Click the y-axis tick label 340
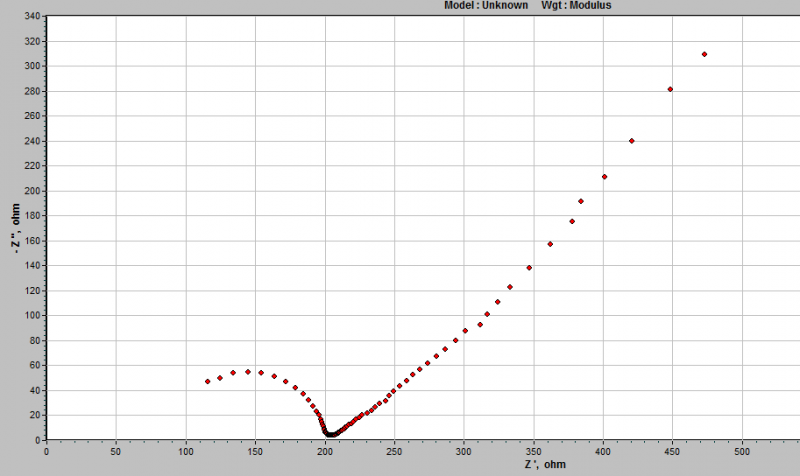Image resolution: width=800 pixels, height=476 pixels. (x=32, y=16)
